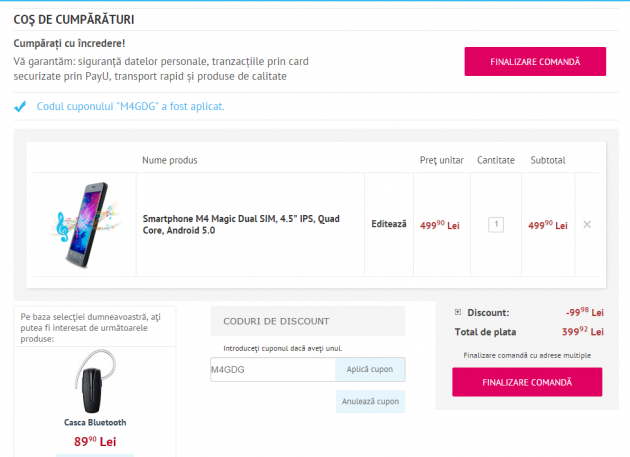Cancel coupon via Anulează cupon button
The height and width of the screenshot is (457, 630).
371,402
